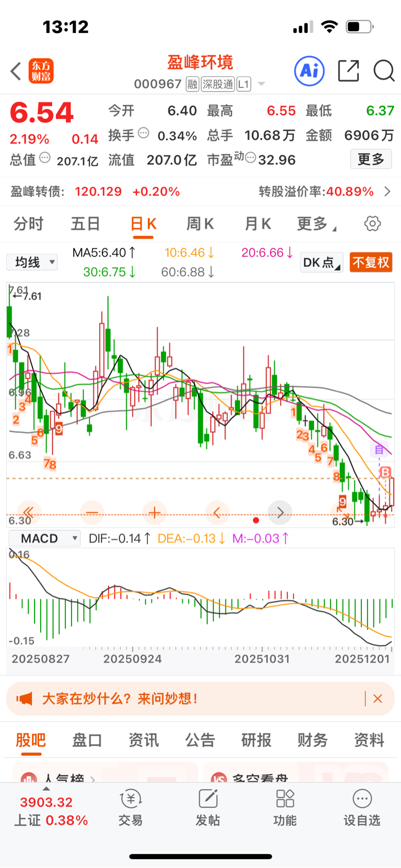Image resolution: width=401 pixels, height=868 pixels.
Task: Switch to 分时 chart tab
Action: coord(29,224)
